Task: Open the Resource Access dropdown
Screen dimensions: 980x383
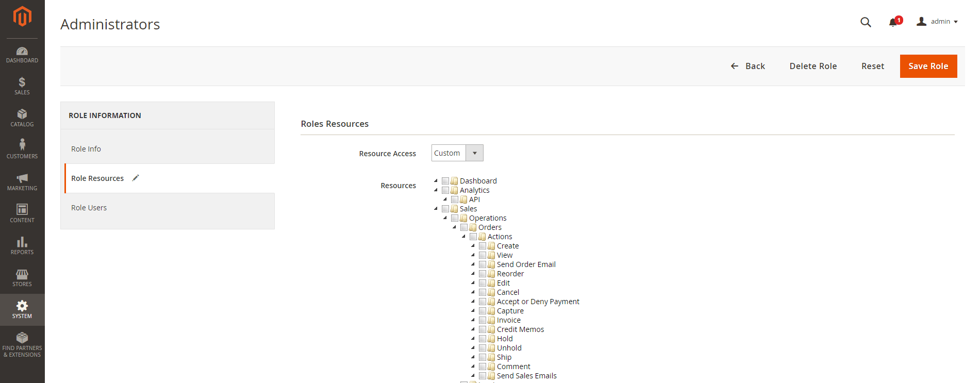Action: tap(457, 153)
